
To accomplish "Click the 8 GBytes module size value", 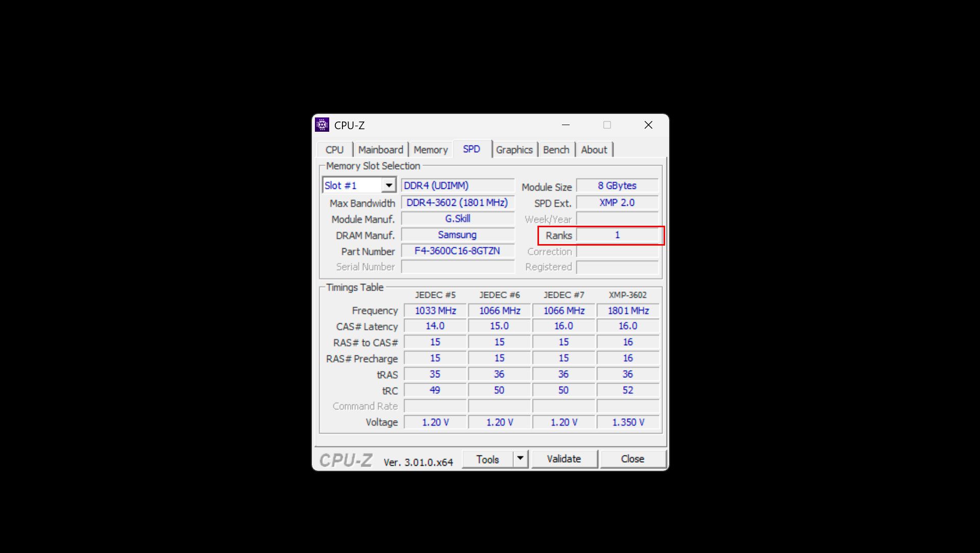I will pos(617,185).
